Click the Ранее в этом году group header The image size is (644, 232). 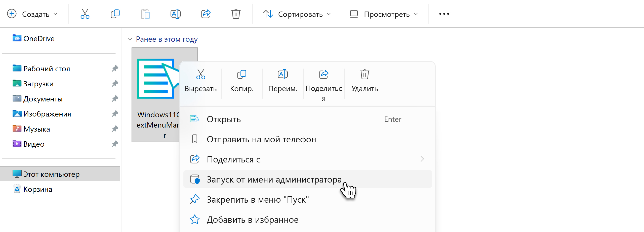coord(167,39)
